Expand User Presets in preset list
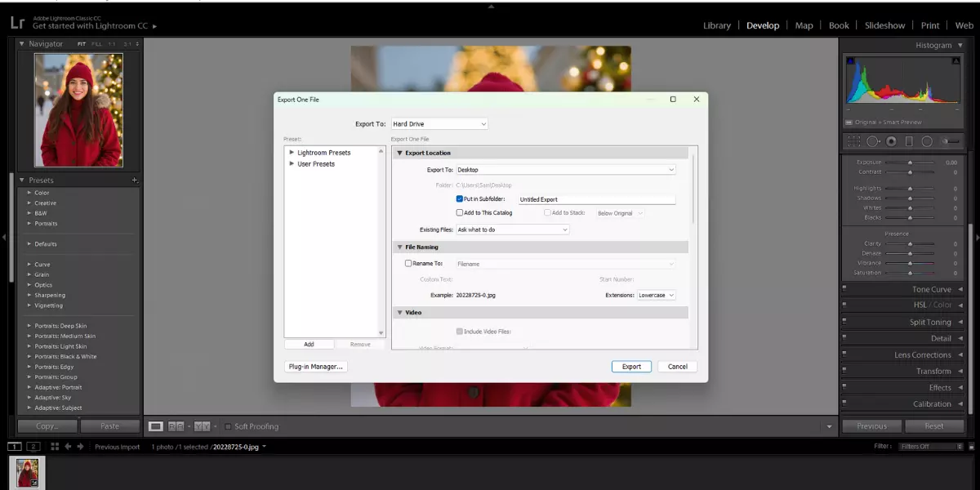This screenshot has width=980, height=490. [x=292, y=164]
